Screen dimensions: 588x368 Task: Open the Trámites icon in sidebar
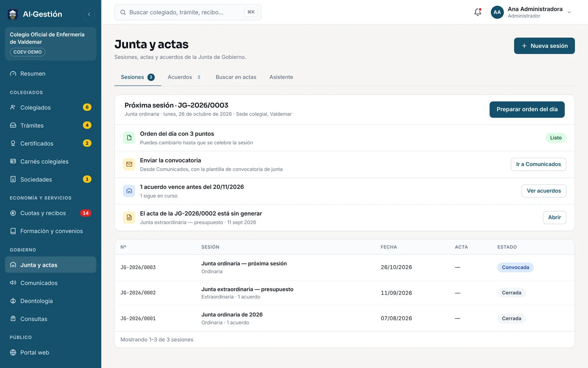click(13, 125)
